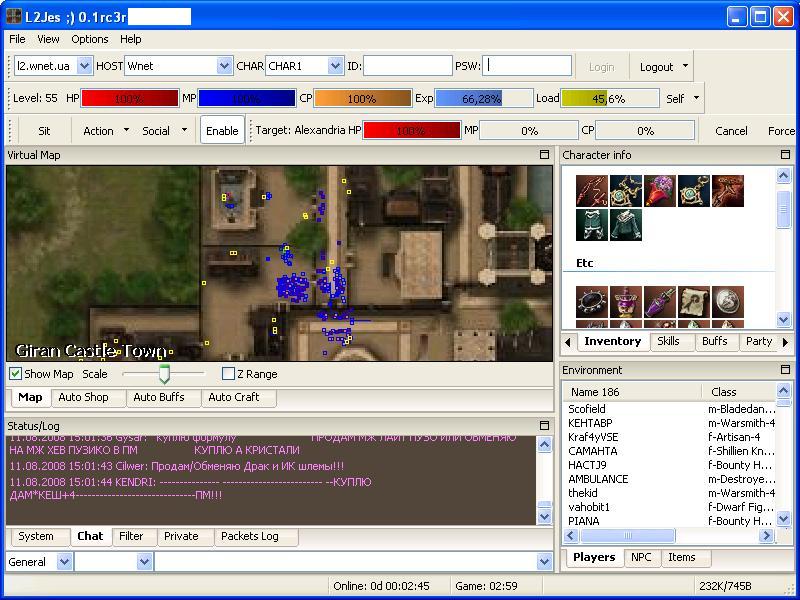Select player AMBULANCE in Environment list
Image resolution: width=800 pixels, height=600 pixels.
tap(669, 479)
